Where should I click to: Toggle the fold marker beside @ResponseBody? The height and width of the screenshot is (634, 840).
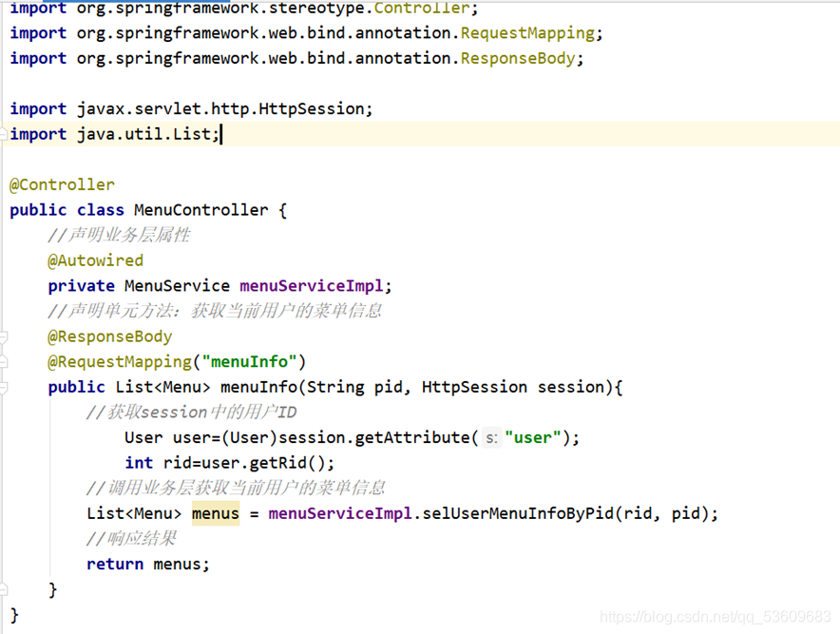pyautogui.click(x=3, y=337)
